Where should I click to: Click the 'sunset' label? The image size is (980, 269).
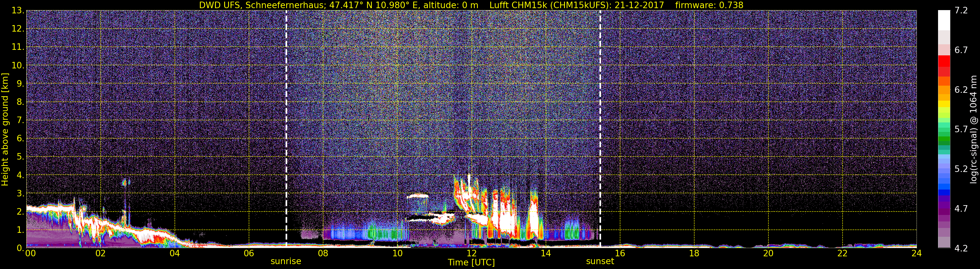point(600,262)
